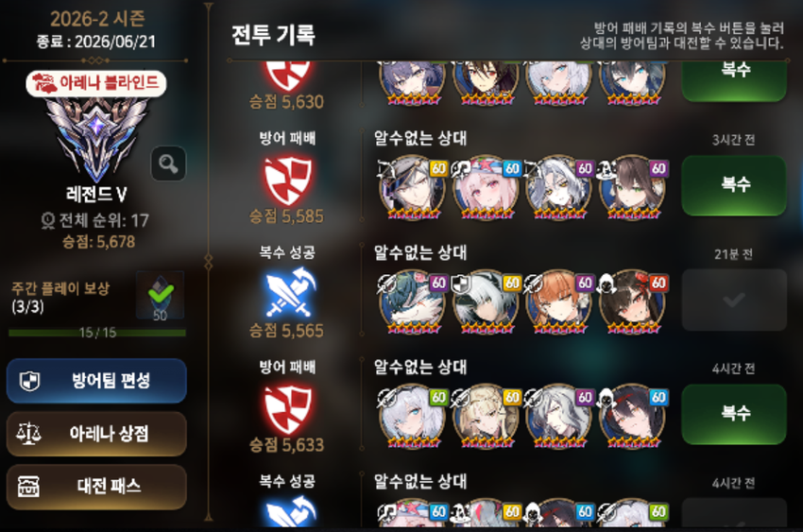The width and height of the screenshot is (803, 532).
Task: Select red-flower dark-haired hero in 5,565 team
Action: (x=632, y=302)
